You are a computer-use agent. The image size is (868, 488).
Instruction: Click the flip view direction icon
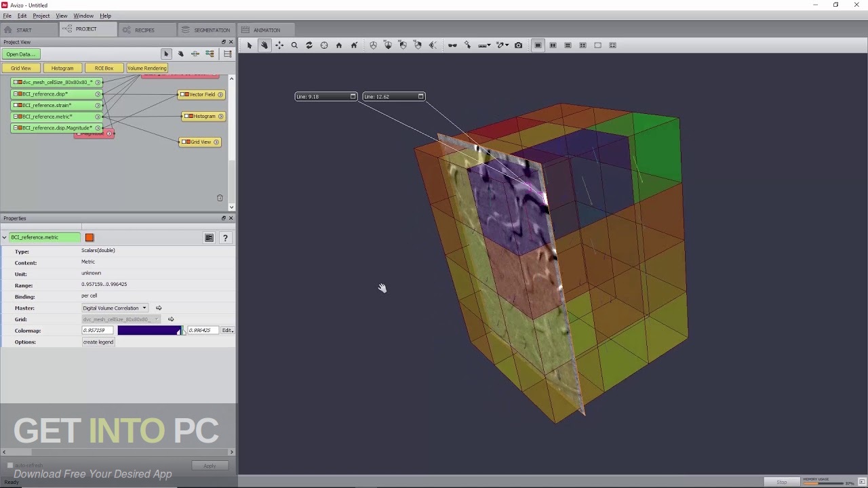click(433, 45)
